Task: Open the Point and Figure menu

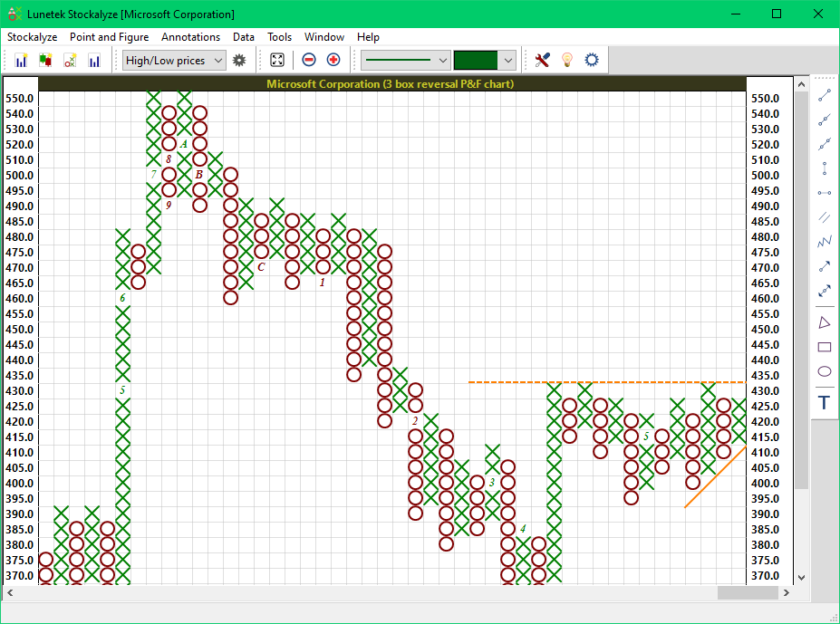Action: pos(110,37)
